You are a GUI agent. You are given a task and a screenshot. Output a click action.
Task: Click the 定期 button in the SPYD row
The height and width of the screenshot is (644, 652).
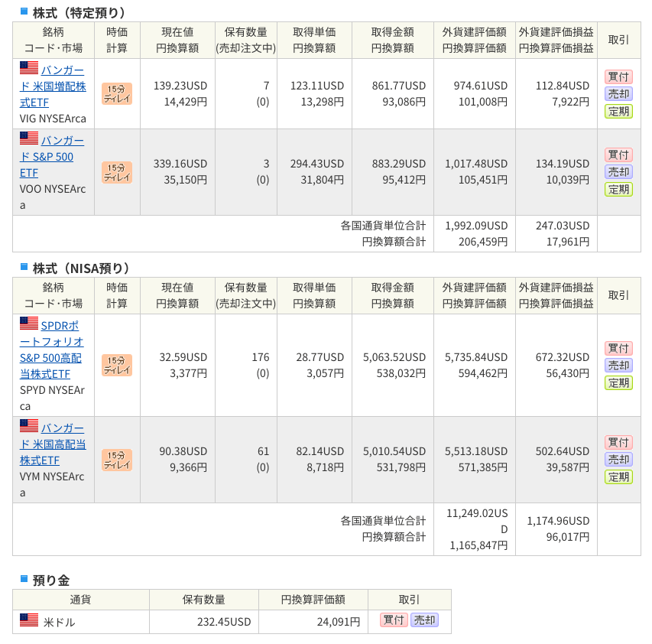[x=618, y=383]
